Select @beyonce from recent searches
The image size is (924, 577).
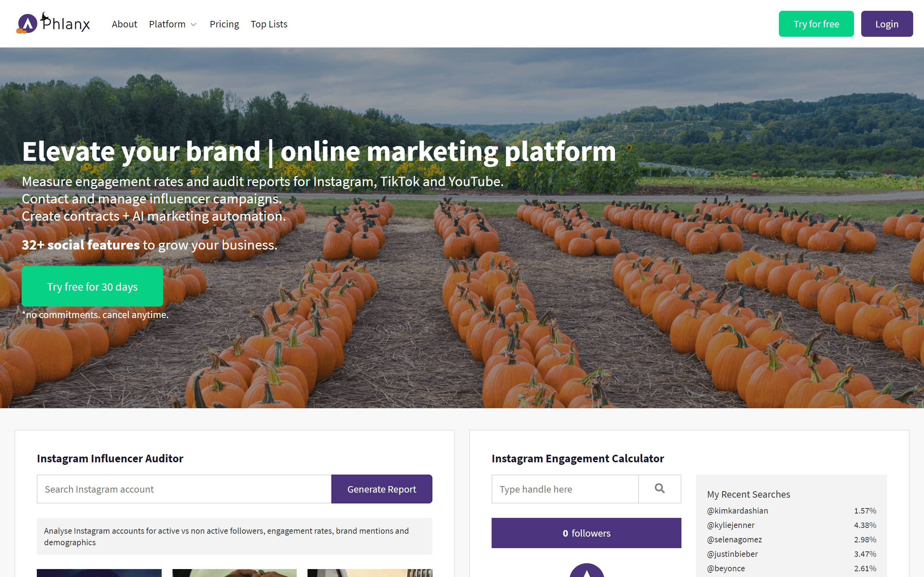coord(725,568)
